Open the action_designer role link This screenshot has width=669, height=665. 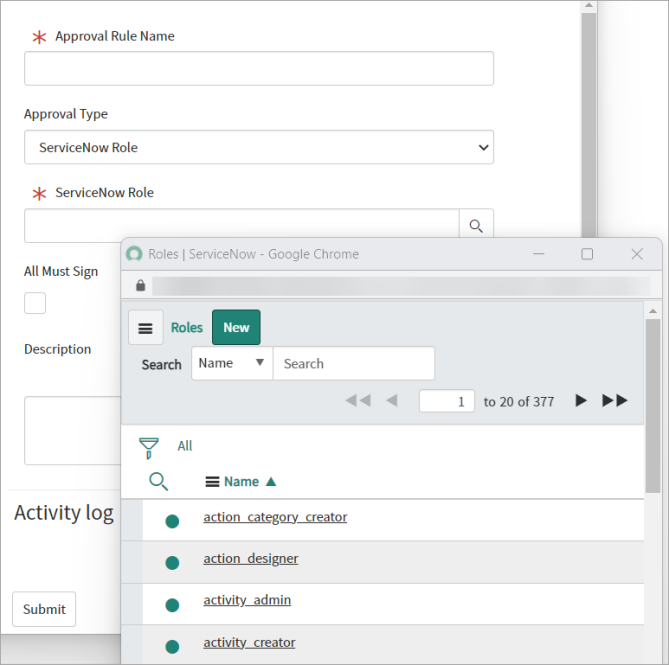(251, 559)
